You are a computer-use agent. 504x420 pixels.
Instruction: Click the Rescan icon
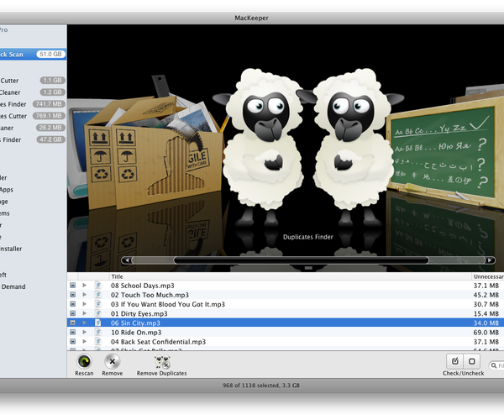[84, 361]
